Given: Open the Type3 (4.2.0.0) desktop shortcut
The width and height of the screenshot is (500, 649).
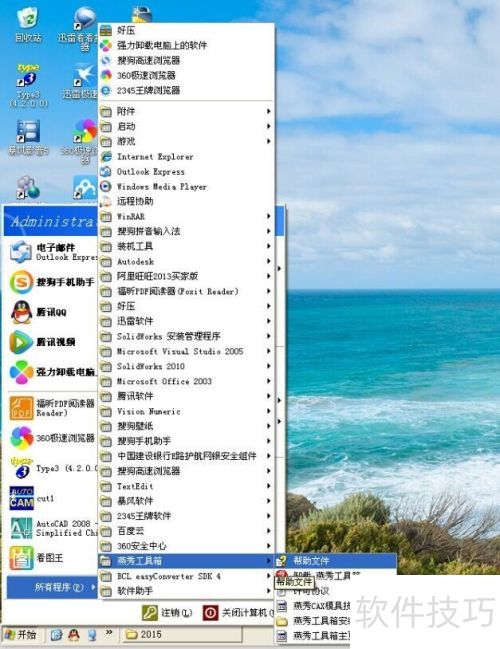Looking at the screenshot, I should click(x=28, y=86).
